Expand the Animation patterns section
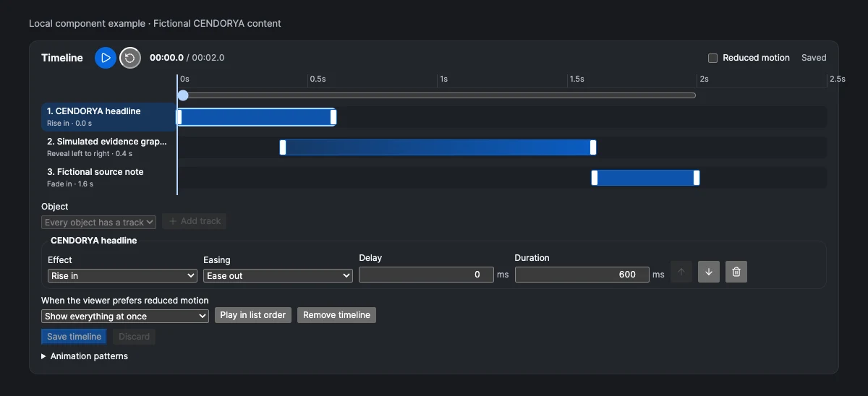This screenshot has width=868, height=396. (x=85, y=356)
